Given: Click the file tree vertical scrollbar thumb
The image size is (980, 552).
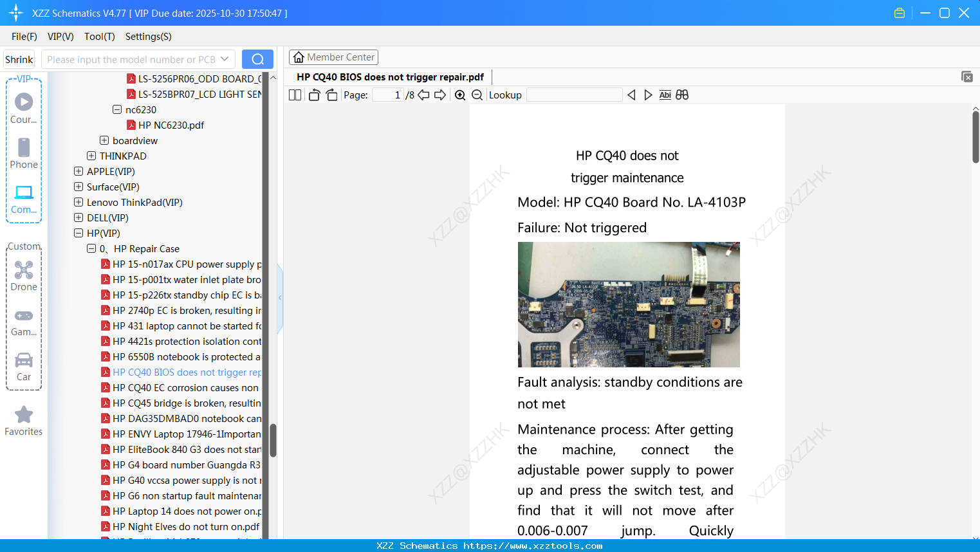Looking at the screenshot, I should tap(273, 440).
